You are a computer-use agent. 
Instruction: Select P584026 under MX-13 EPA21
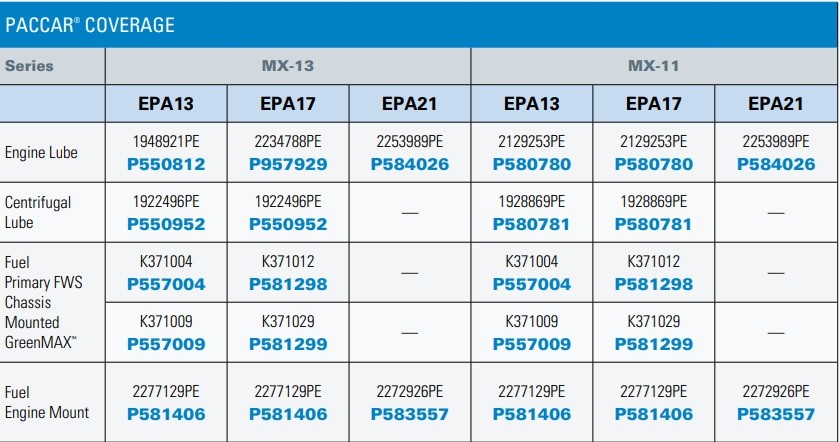tap(410, 163)
